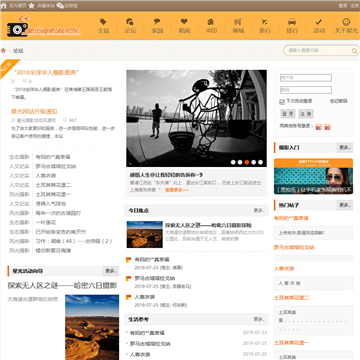Open the 星闻 heart nav icon
This screenshot has height=360, width=360.
[x=184, y=21]
